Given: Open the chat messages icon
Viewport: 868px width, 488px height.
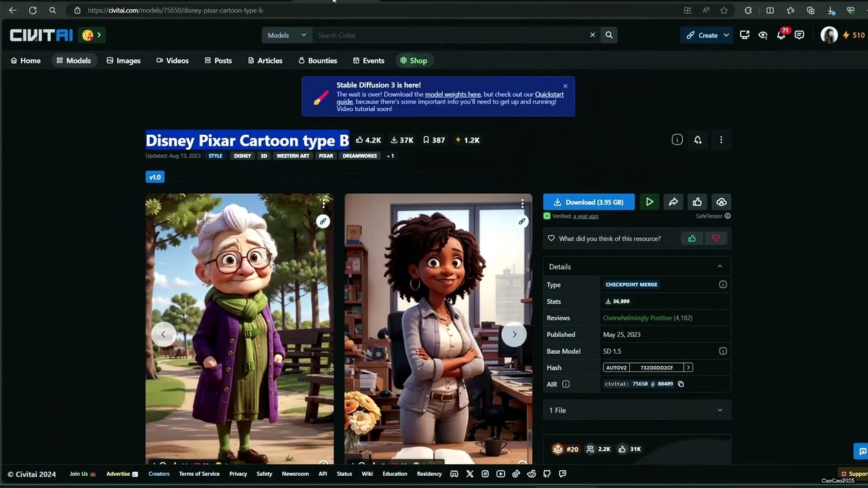Looking at the screenshot, I should pos(800,35).
